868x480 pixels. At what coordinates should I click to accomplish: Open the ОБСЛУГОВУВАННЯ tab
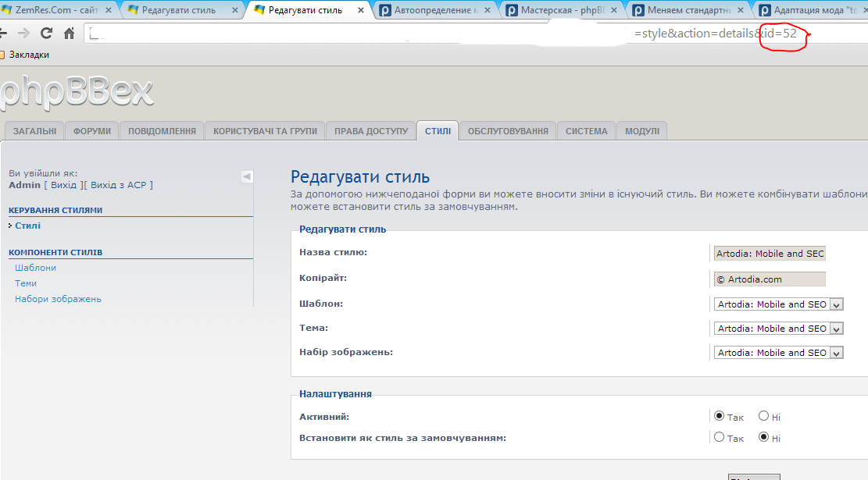coord(508,131)
